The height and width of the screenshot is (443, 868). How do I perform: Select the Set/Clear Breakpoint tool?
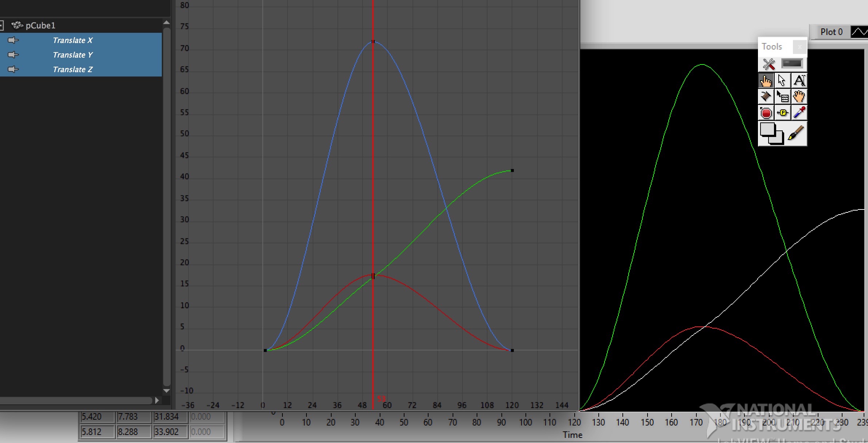click(766, 113)
